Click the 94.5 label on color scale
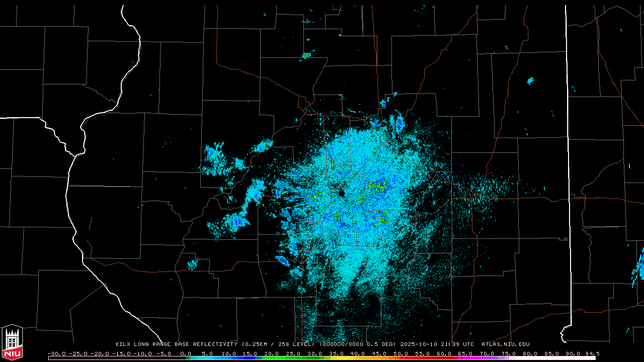644x362 pixels. coord(592,353)
